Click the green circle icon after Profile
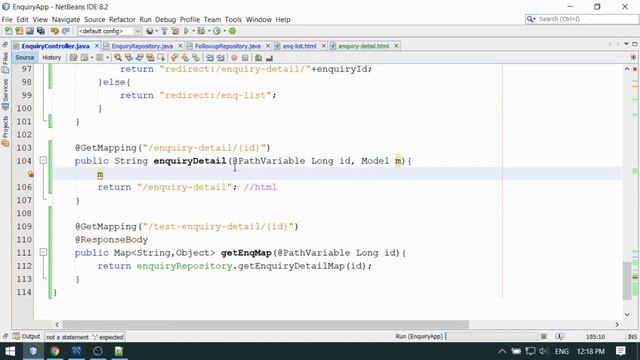This screenshot has width=640, height=360. pos(232,31)
